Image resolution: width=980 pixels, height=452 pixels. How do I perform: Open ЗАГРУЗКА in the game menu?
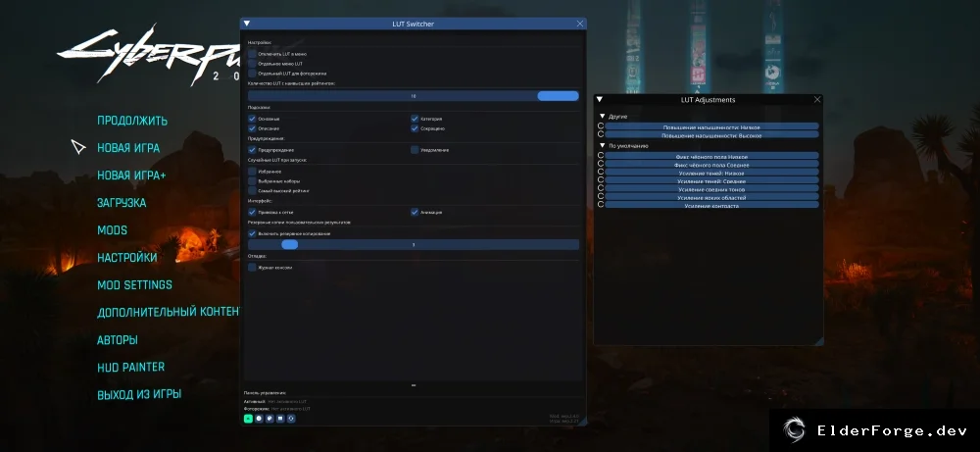122,203
